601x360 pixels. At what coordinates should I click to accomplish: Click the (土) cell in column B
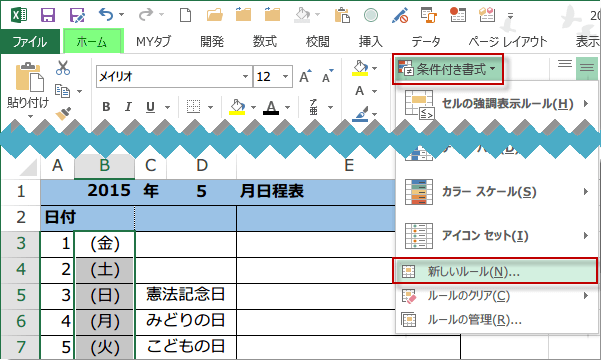coord(105,270)
